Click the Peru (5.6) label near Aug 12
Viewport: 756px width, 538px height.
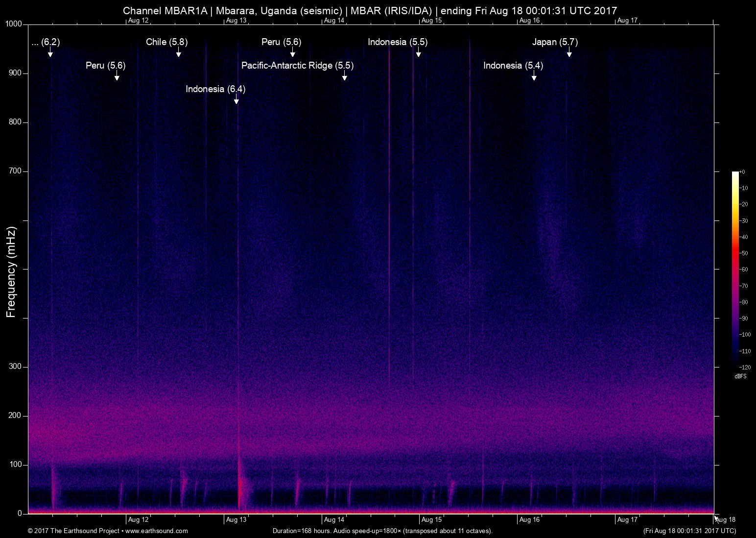click(105, 66)
